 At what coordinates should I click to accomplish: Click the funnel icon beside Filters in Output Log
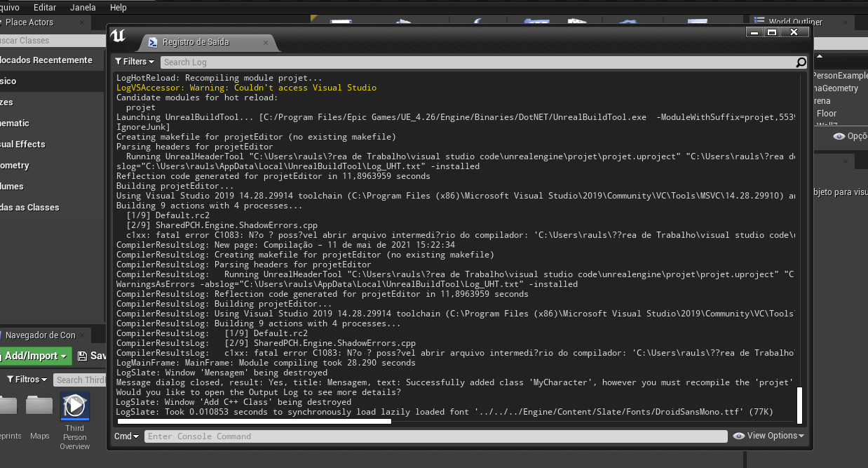118,62
